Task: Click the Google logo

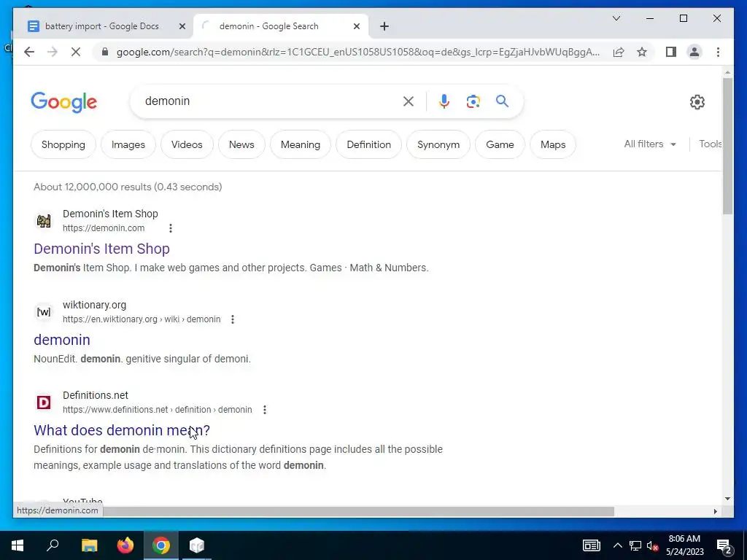Action: pos(64,102)
